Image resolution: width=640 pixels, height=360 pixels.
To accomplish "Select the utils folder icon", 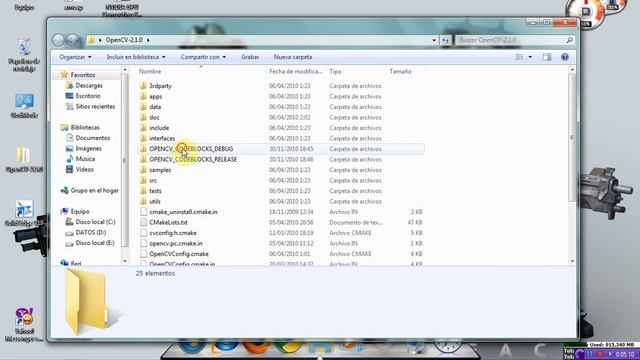I will point(143,201).
